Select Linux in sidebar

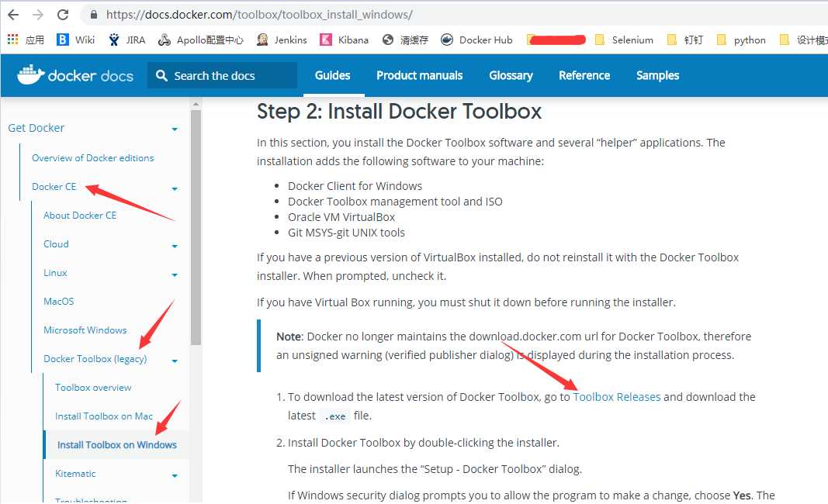pyautogui.click(x=55, y=273)
